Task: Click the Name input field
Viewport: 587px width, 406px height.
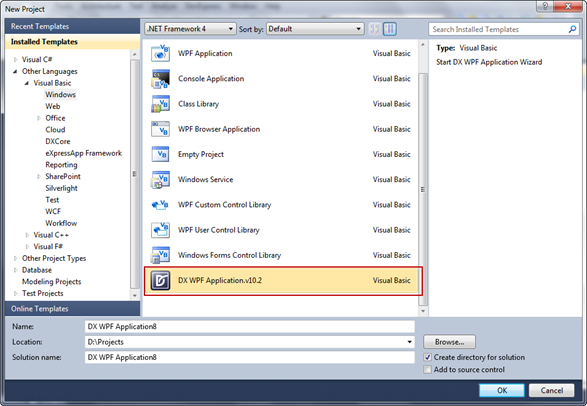Action: coord(250,326)
